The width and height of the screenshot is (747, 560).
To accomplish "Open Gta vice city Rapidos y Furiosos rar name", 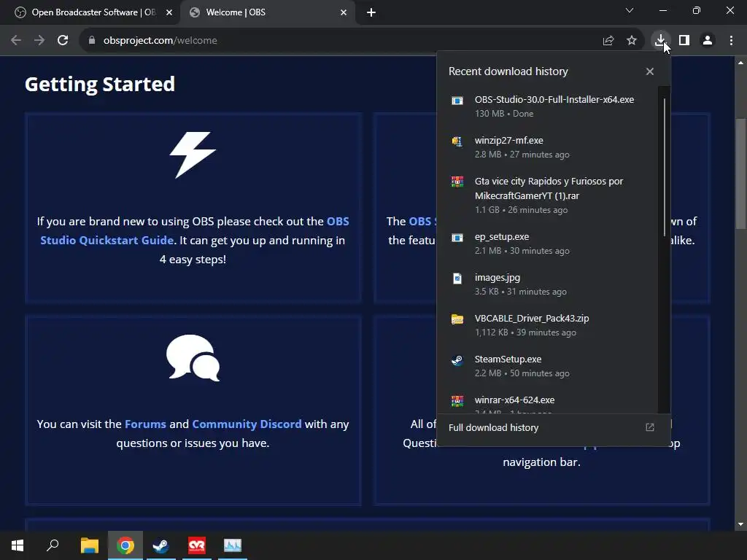I will (x=549, y=189).
